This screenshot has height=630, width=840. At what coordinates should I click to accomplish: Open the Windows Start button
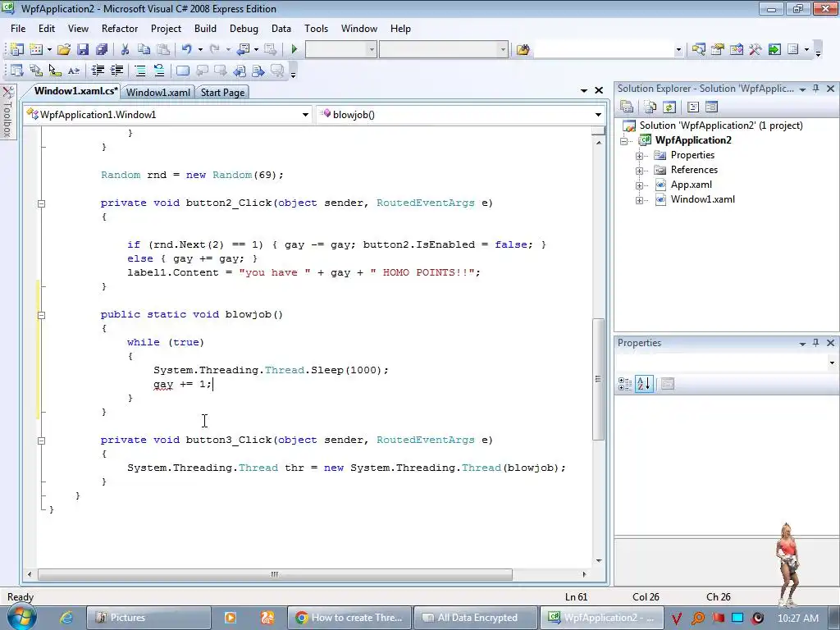click(x=21, y=618)
